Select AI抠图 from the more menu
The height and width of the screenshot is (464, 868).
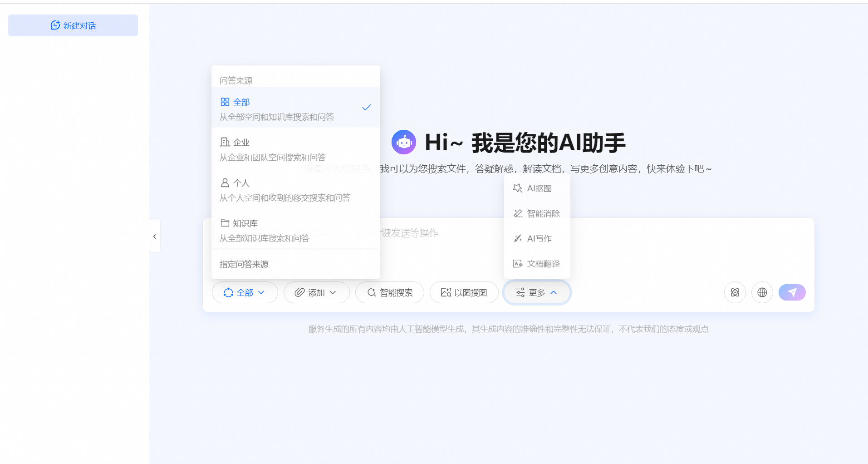click(537, 188)
